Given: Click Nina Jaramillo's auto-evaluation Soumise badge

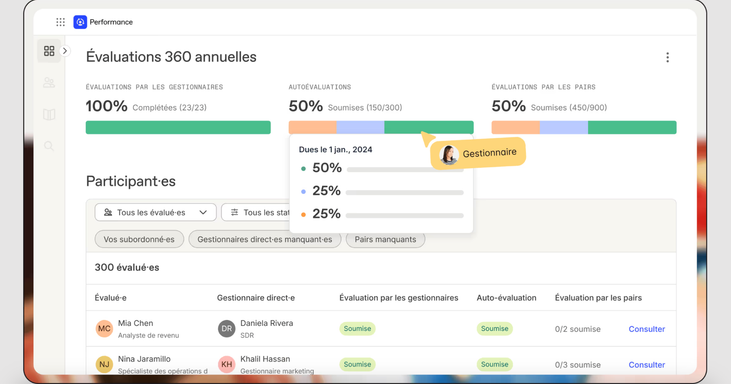Looking at the screenshot, I should point(495,364).
